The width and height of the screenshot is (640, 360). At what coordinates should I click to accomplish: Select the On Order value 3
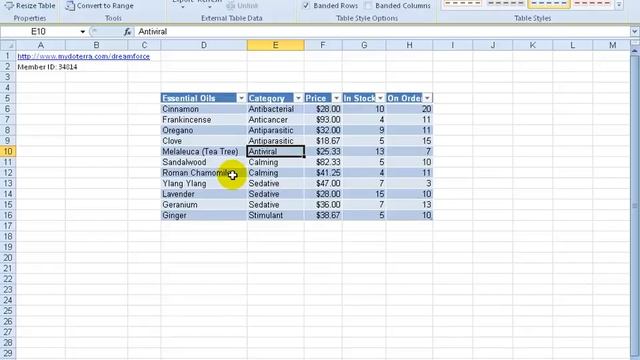point(409,183)
